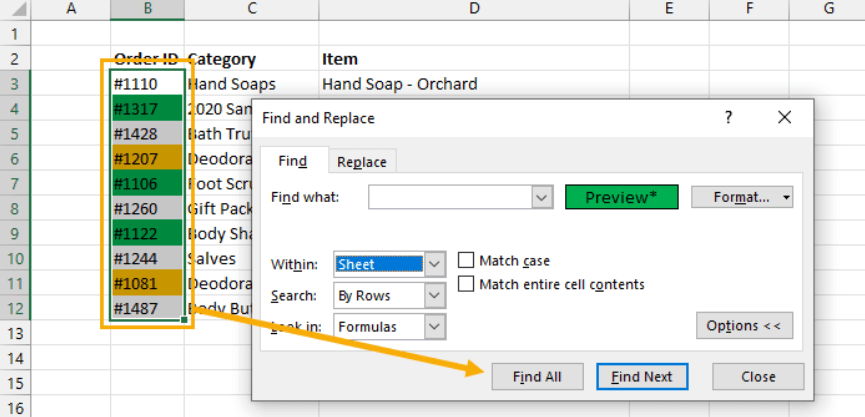This screenshot has height=417, width=865.
Task: Select the Find tab
Action: pyautogui.click(x=292, y=162)
